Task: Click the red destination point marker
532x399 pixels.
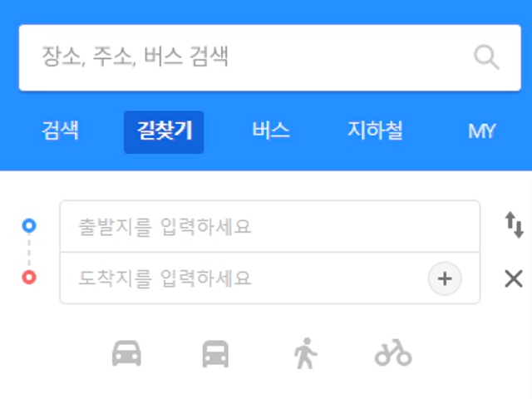Action: [x=29, y=277]
